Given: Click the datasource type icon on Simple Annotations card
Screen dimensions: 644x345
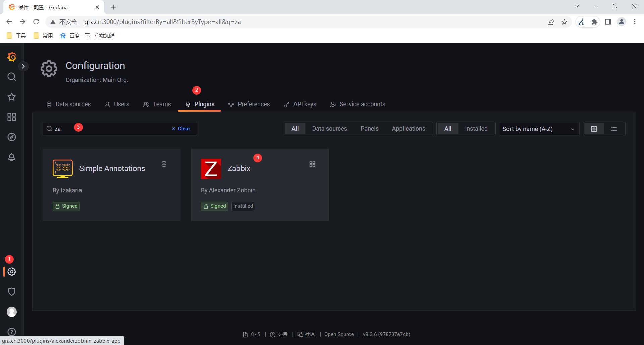Looking at the screenshot, I should pos(164,164).
